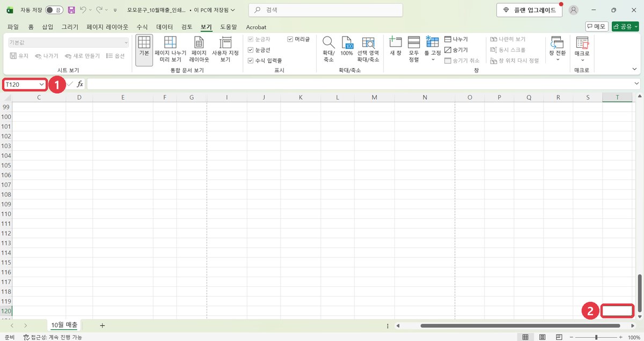Click the Undo arrow icon
Image resolution: width=644 pixels, height=341 pixels.
[x=83, y=10]
